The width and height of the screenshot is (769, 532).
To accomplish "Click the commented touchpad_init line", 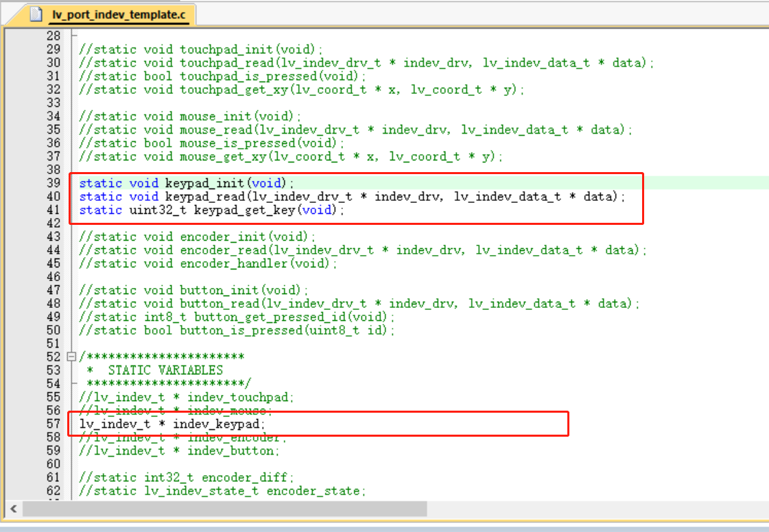I will point(200,49).
